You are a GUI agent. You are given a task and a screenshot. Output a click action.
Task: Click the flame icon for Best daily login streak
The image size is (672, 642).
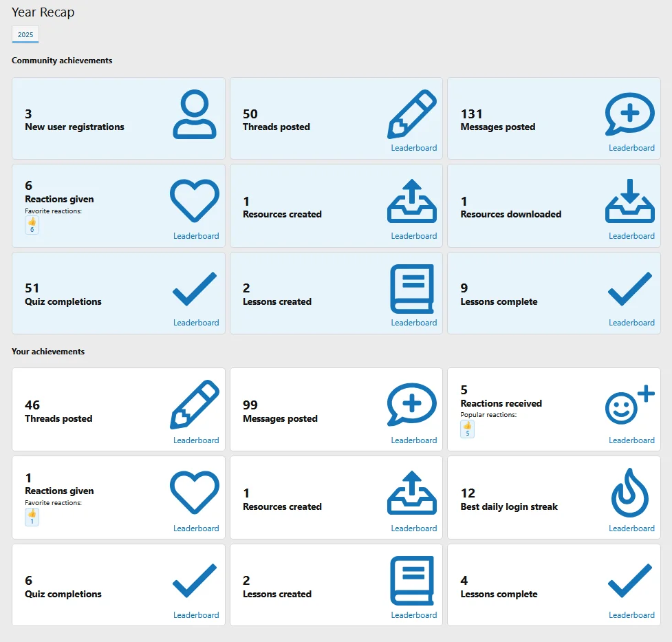click(x=629, y=494)
